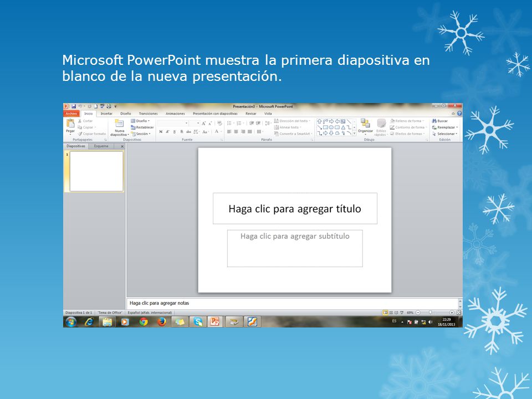The height and width of the screenshot is (399, 532).
Task: Click the zoom out minus icon
Action: pyautogui.click(x=418, y=313)
